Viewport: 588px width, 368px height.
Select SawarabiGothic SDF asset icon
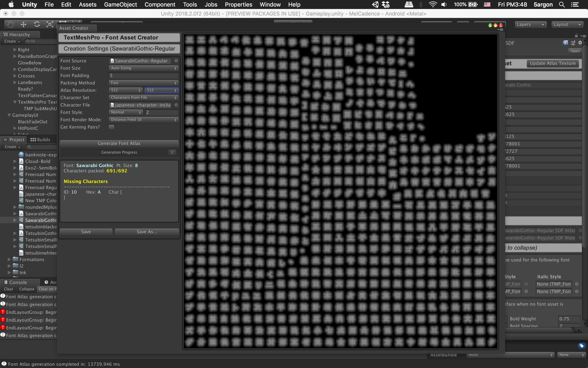(21, 220)
